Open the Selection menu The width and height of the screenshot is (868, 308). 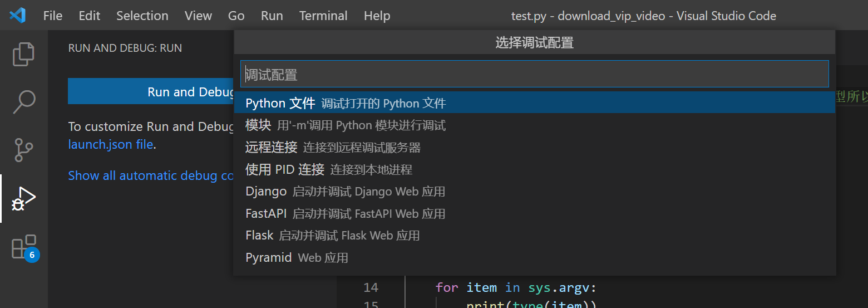coord(142,16)
